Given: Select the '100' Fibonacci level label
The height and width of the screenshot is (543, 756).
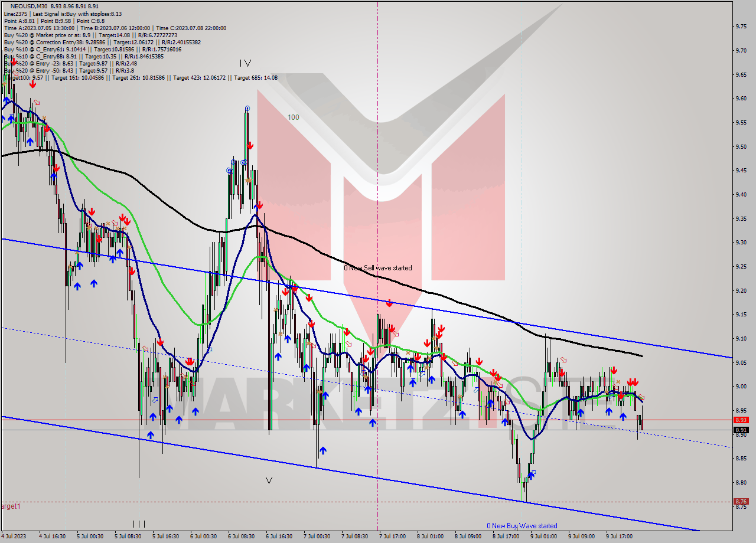Looking at the screenshot, I should 293,117.
